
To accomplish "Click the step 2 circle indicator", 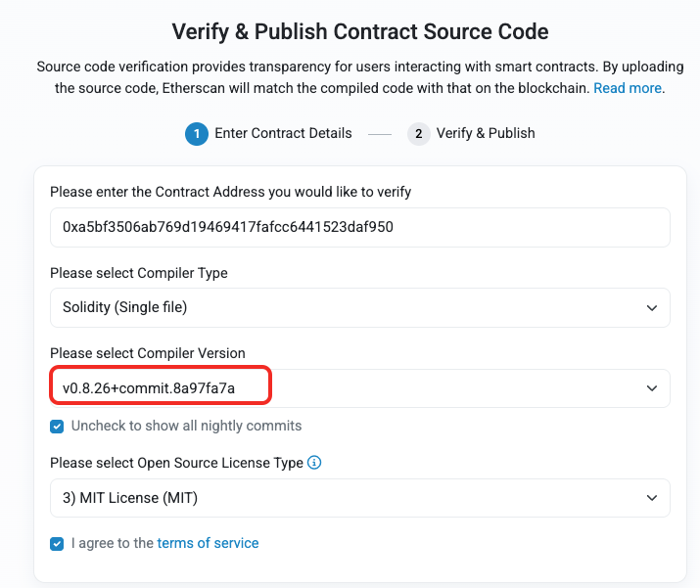I will tap(418, 134).
